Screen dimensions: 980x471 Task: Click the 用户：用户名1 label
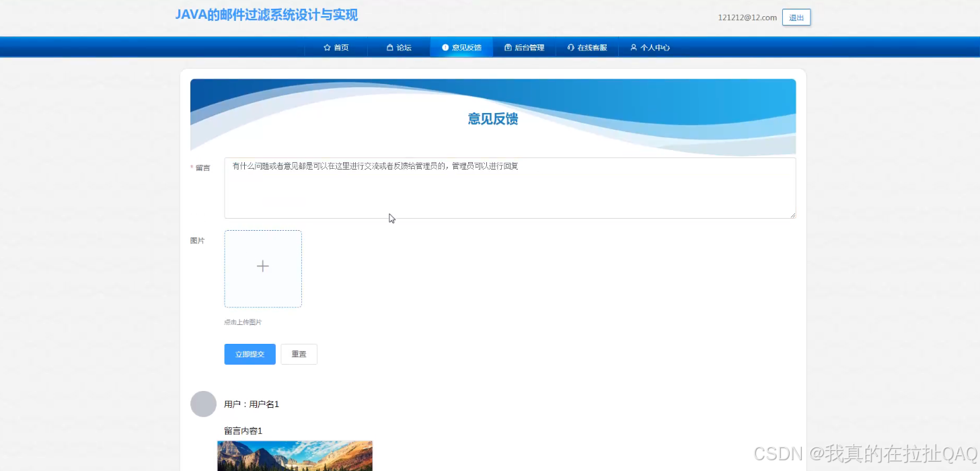click(x=252, y=404)
